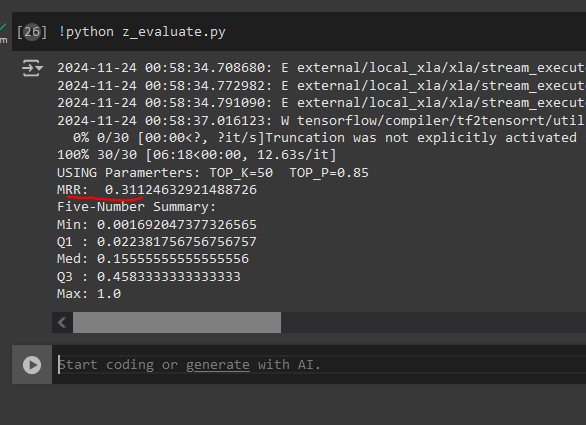Open the output actions icon beside results
This screenshot has width=586, height=425.
click(x=32, y=68)
